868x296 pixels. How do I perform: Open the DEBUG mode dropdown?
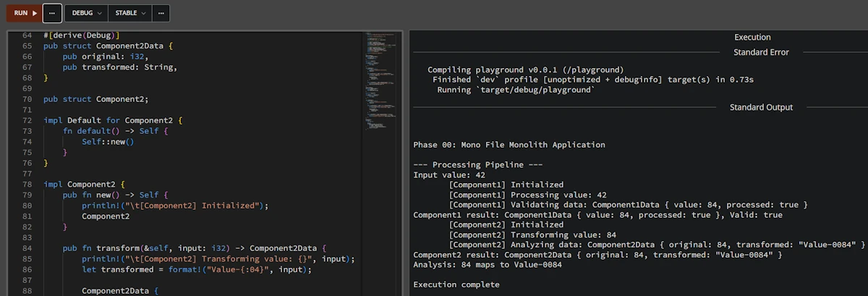coord(87,13)
